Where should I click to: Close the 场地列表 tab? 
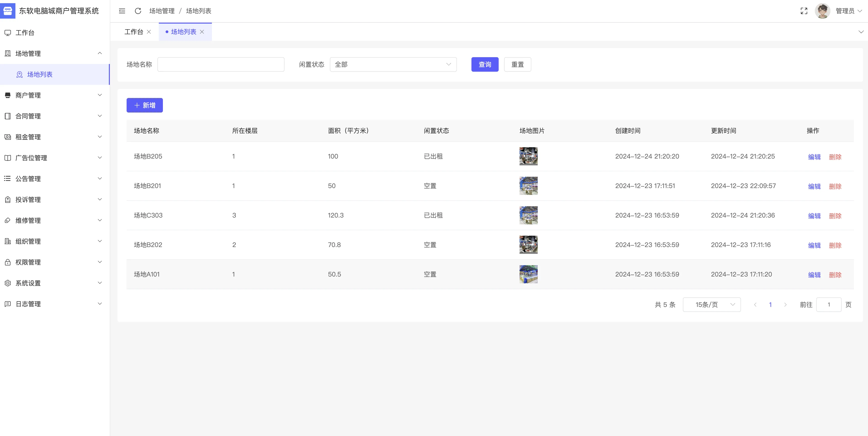click(x=202, y=32)
